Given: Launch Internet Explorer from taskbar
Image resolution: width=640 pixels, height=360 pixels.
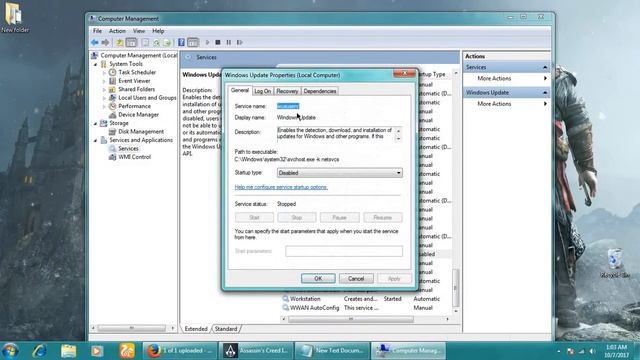Looking at the screenshot, I should pos(39,351).
